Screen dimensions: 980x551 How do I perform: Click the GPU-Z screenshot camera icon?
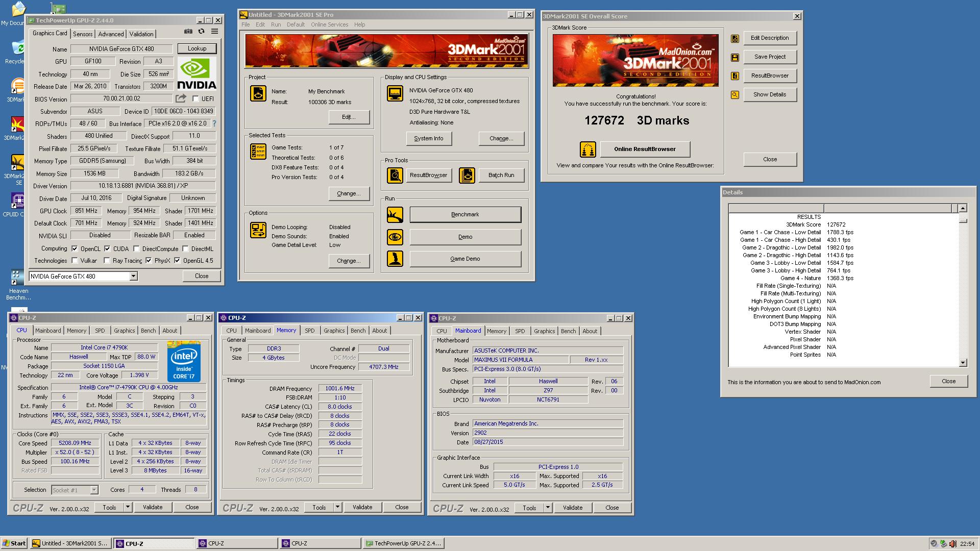click(188, 32)
